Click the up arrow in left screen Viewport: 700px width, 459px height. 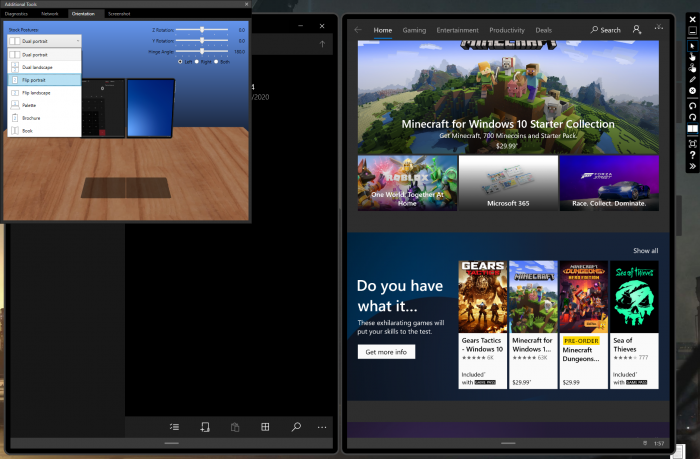pos(322,44)
